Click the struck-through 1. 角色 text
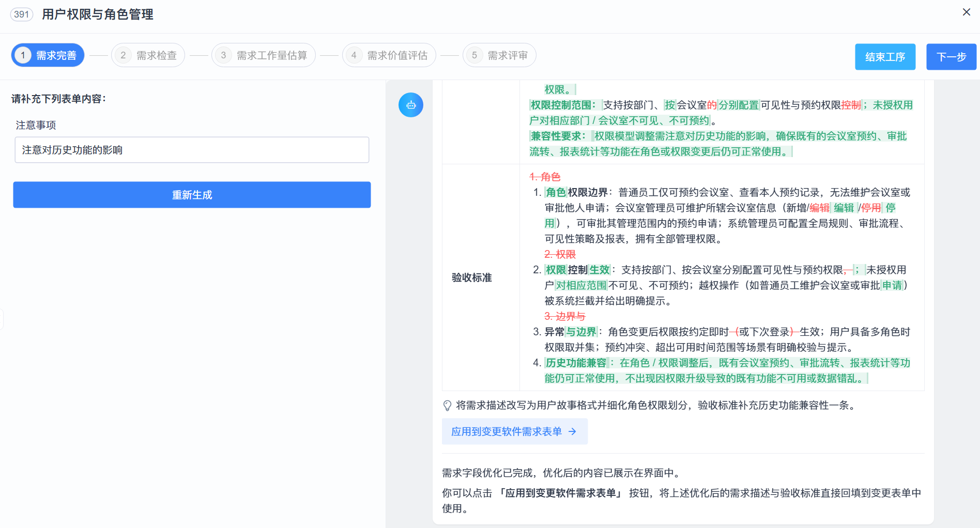The image size is (980, 528). coord(545,177)
